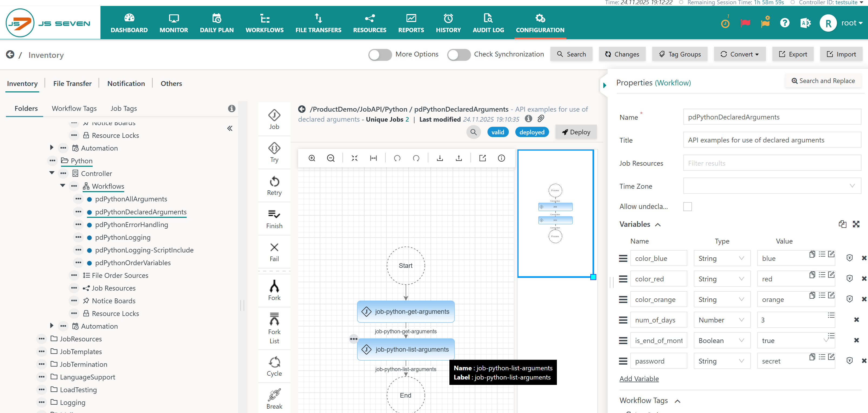The width and height of the screenshot is (868, 413).
Task: Tick the Allow undeclared checkbox
Action: (687, 206)
